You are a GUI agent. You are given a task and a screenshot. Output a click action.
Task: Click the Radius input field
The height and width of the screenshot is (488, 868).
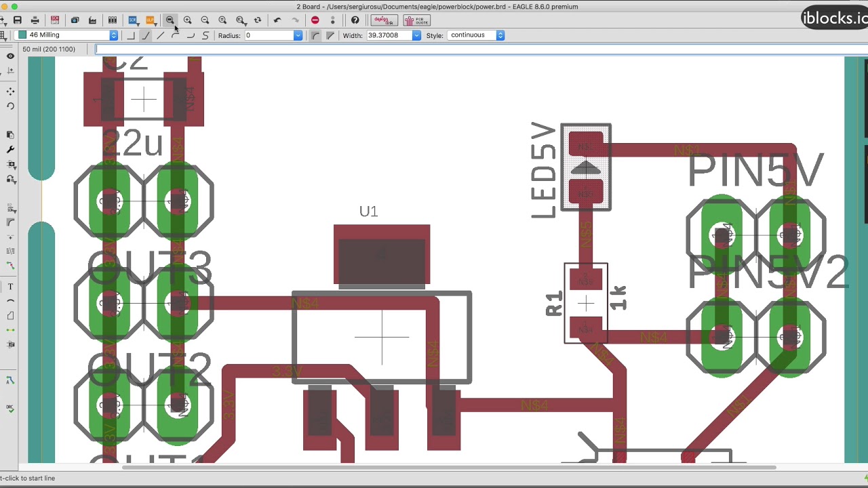268,35
